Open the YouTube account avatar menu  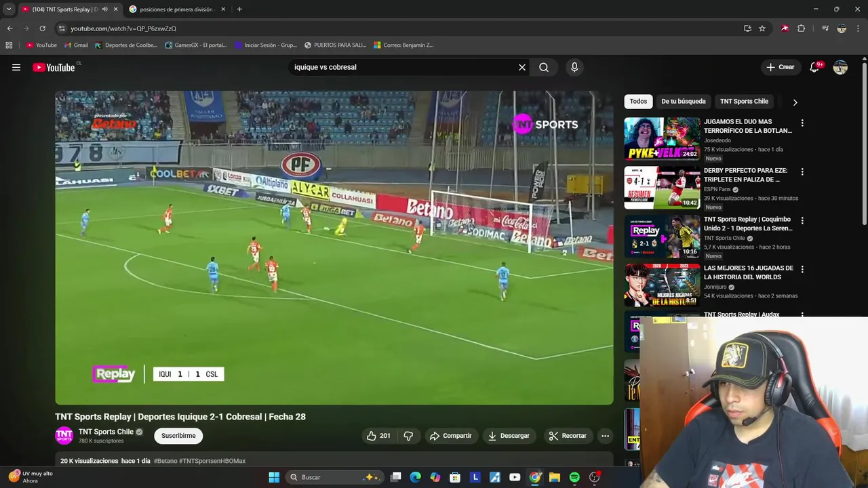click(840, 67)
